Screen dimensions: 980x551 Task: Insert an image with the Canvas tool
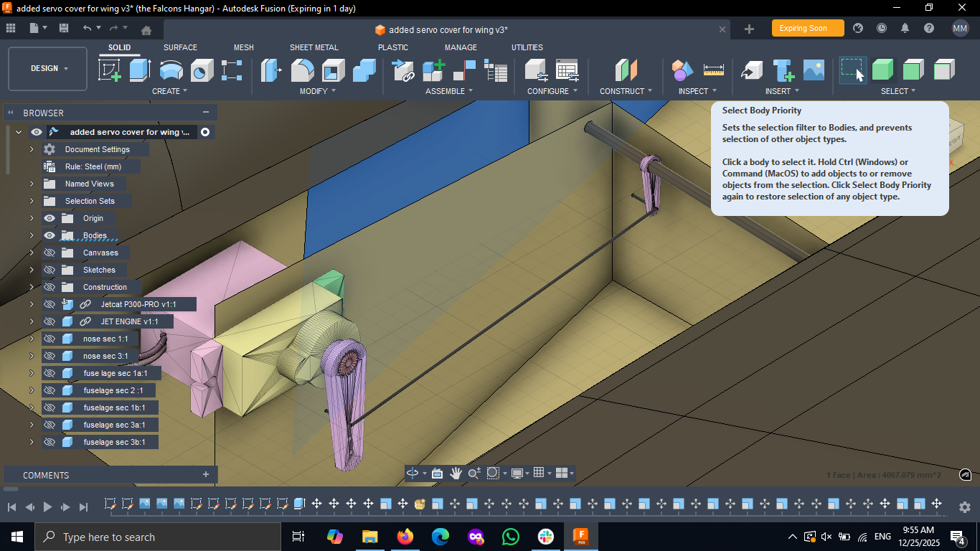pyautogui.click(x=813, y=70)
